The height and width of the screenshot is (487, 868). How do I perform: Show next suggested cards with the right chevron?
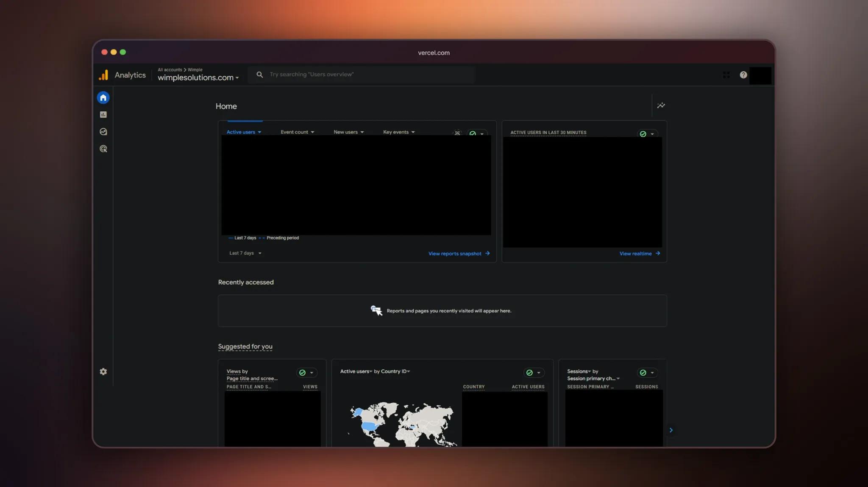click(671, 430)
